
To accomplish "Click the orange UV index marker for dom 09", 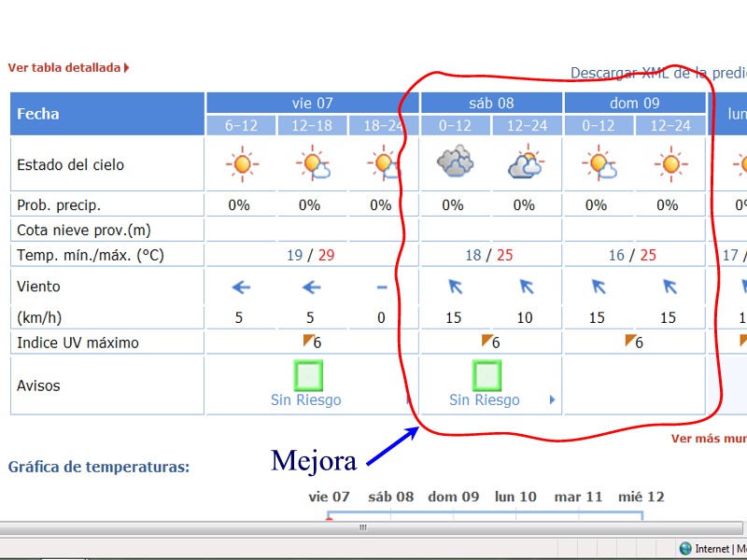I will [x=630, y=340].
